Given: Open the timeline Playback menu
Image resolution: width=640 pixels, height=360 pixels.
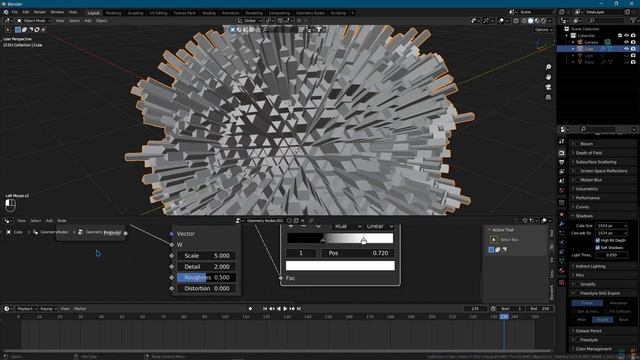Looking at the screenshot, I should (x=27, y=309).
